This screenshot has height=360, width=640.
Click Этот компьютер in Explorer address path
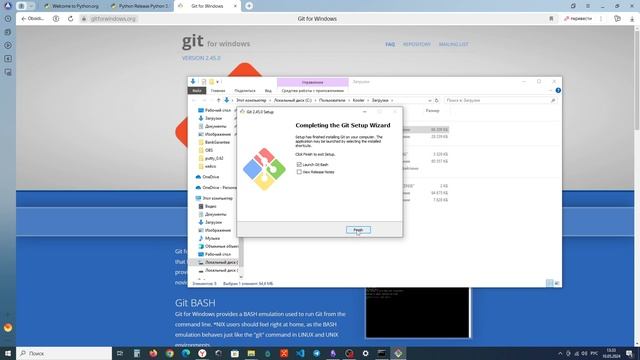click(x=251, y=100)
